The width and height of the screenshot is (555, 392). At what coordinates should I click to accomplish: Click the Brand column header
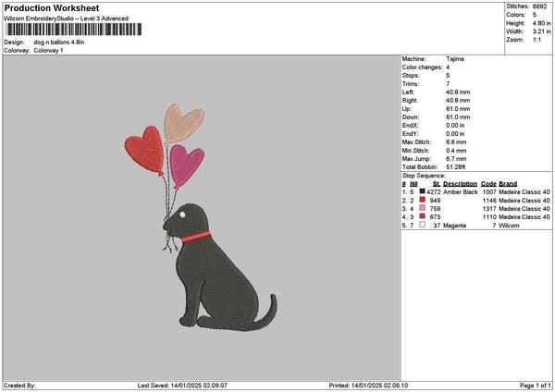click(508, 184)
